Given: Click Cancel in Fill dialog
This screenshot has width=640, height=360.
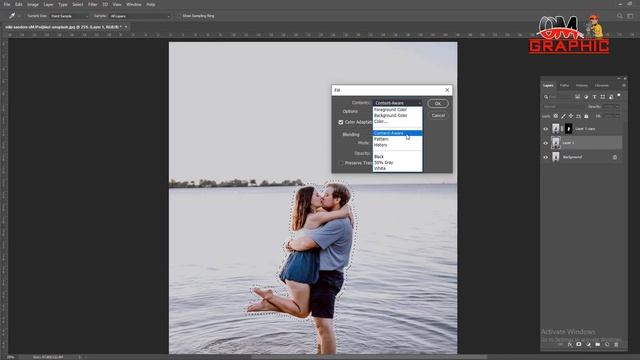Looking at the screenshot, I should 438,116.
